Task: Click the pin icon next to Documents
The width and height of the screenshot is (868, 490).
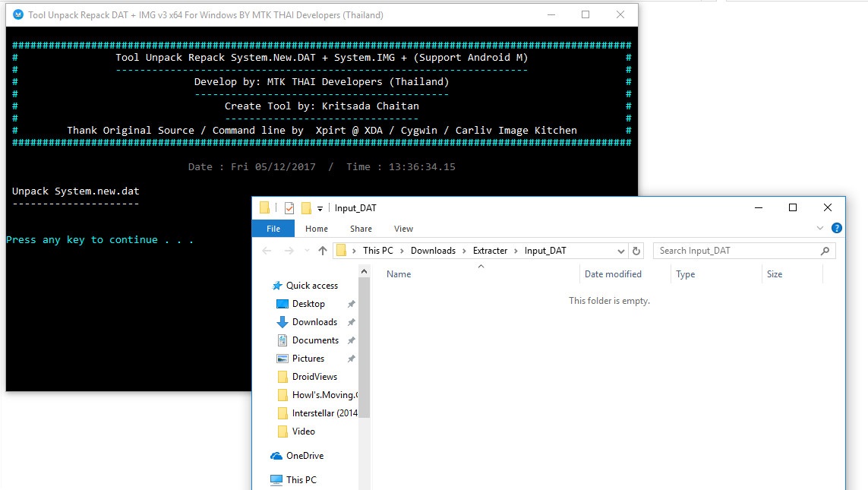Action: tap(351, 340)
